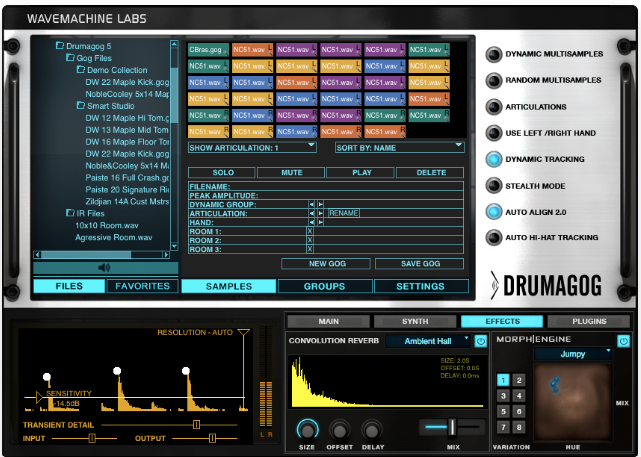
Task: Turn off Auto Align 2.0
Action: [494, 212]
